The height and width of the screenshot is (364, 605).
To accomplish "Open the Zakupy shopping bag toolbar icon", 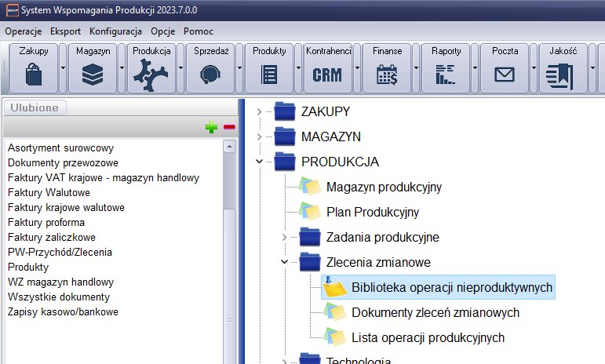I will [x=33, y=75].
